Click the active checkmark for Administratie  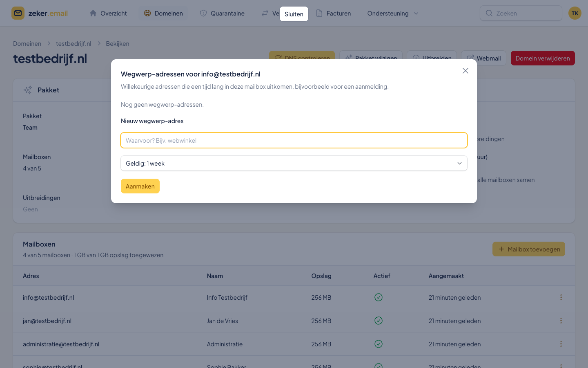pos(379,344)
